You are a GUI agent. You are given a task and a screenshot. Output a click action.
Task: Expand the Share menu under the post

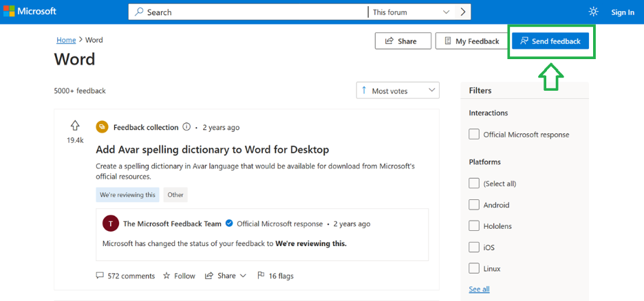[226, 276]
